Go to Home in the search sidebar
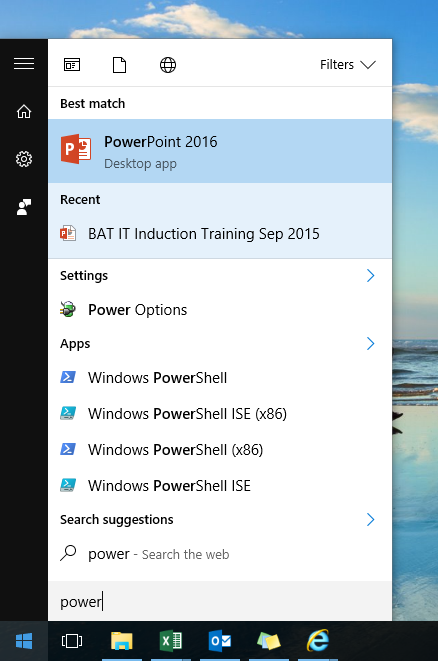The height and width of the screenshot is (661, 438). tap(24, 112)
